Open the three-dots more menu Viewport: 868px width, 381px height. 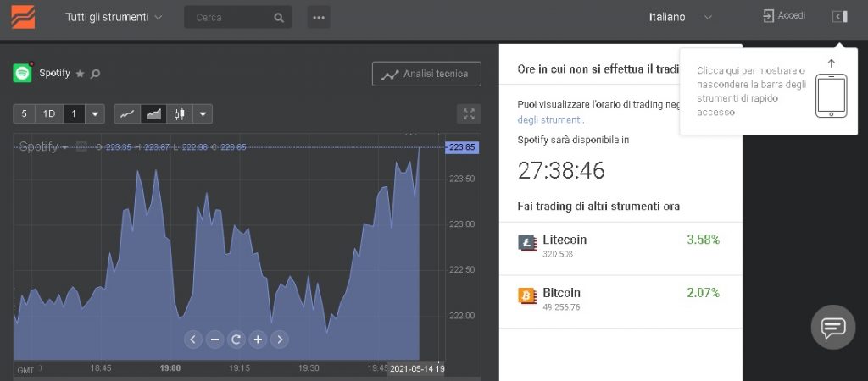319,17
